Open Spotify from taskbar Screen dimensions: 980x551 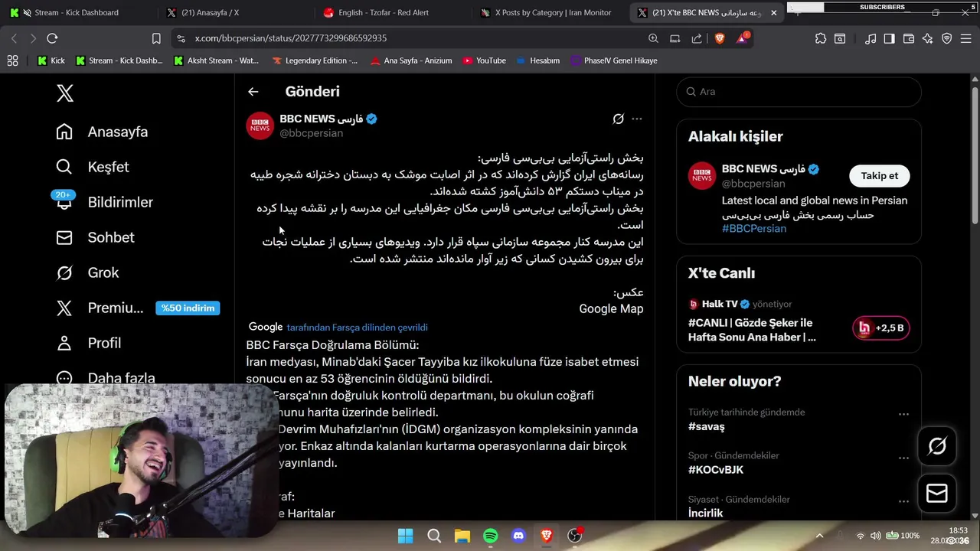pyautogui.click(x=491, y=536)
